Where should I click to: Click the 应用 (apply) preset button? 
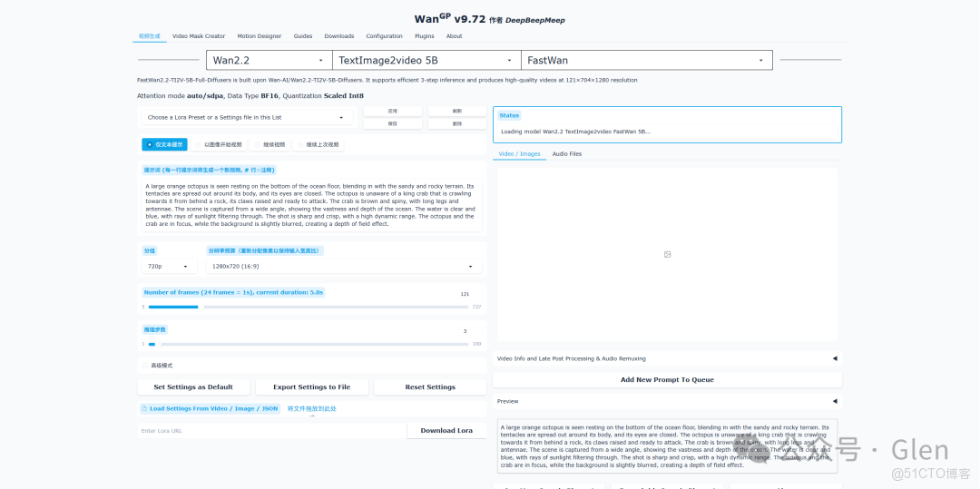tap(393, 112)
